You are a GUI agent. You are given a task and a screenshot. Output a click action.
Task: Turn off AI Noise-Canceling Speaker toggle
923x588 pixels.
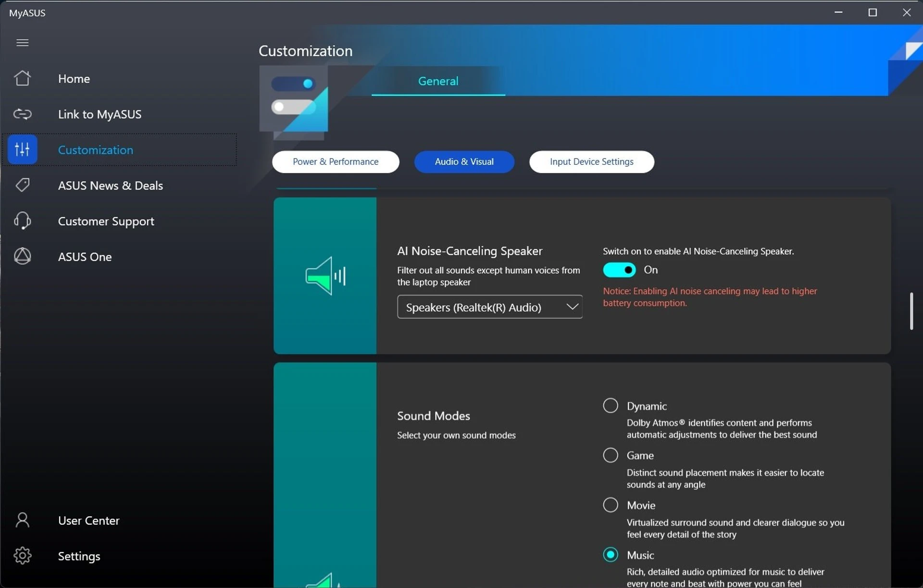(x=619, y=269)
